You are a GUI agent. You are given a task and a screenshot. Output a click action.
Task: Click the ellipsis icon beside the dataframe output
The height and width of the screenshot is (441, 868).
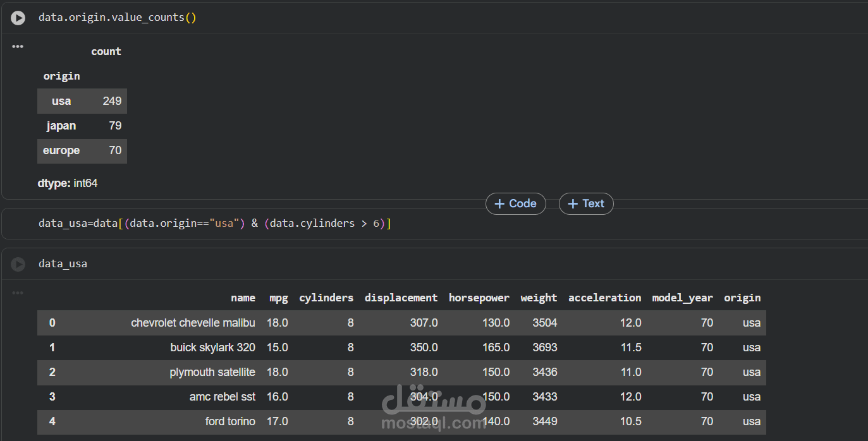tap(18, 292)
